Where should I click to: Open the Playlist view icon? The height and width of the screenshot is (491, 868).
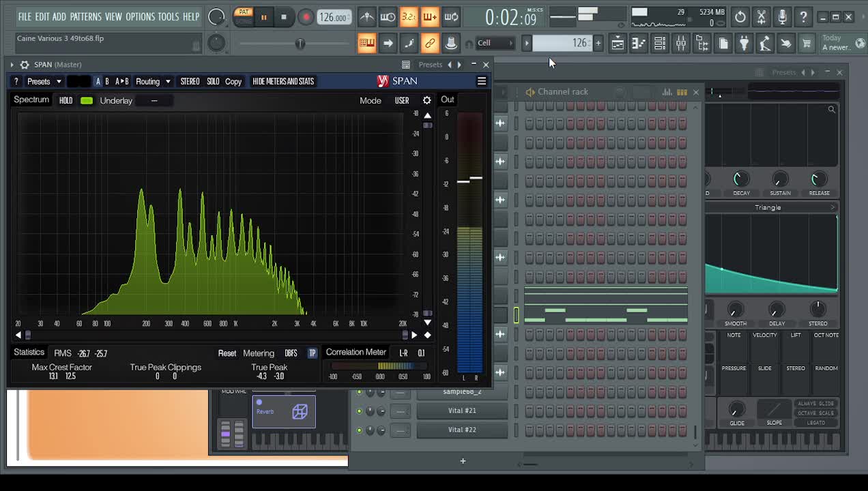click(618, 44)
